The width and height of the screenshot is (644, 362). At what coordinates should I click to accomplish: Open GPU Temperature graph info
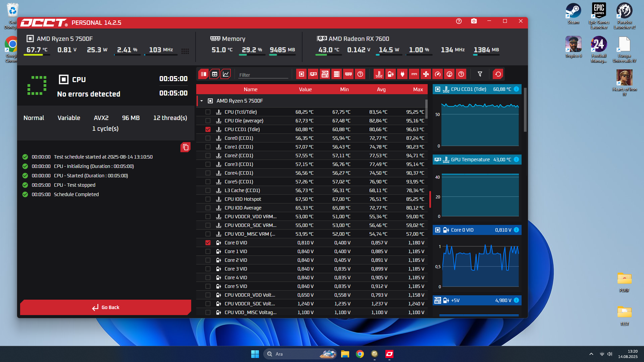coord(517,160)
